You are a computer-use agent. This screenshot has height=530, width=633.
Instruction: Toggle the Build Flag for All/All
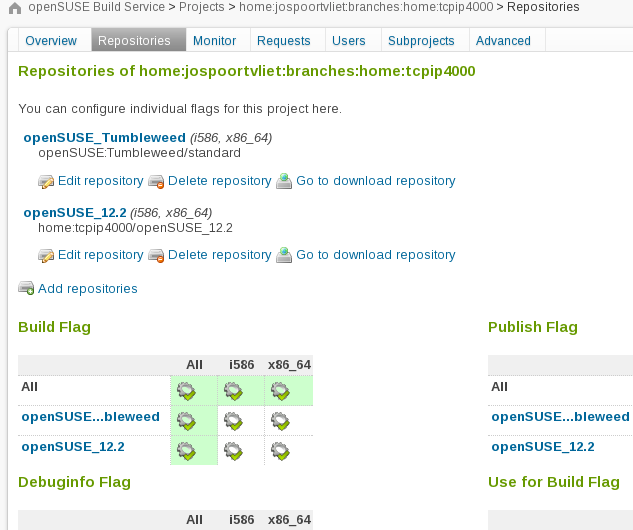186,391
